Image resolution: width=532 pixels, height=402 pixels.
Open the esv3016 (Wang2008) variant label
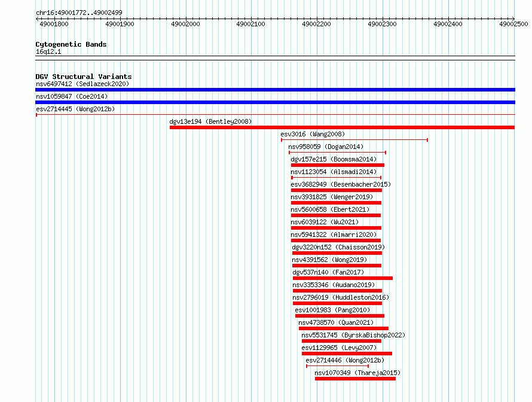coord(313,134)
